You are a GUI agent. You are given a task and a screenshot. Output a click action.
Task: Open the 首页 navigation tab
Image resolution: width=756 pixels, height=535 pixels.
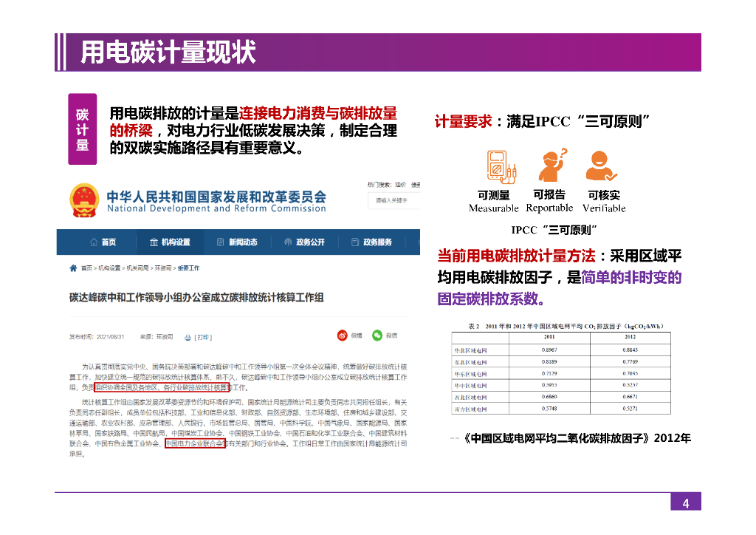click(103, 242)
